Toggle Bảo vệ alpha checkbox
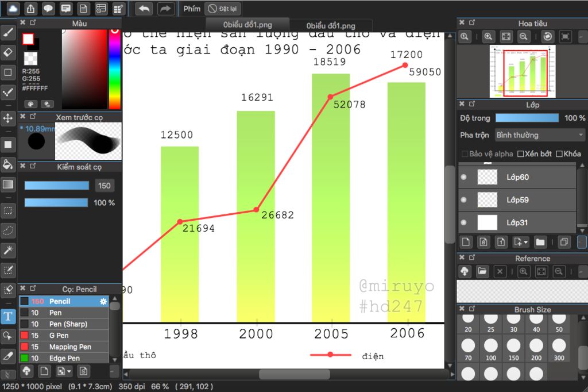Viewport: 588px width, 392px height. point(465,154)
